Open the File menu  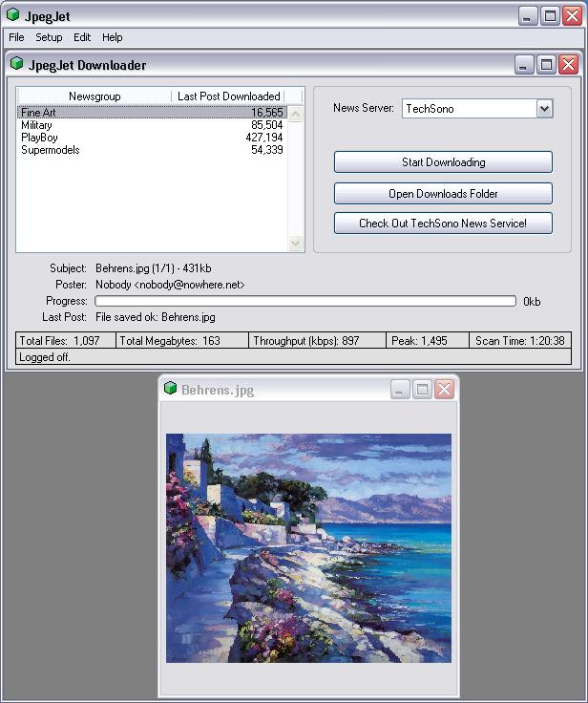16,37
